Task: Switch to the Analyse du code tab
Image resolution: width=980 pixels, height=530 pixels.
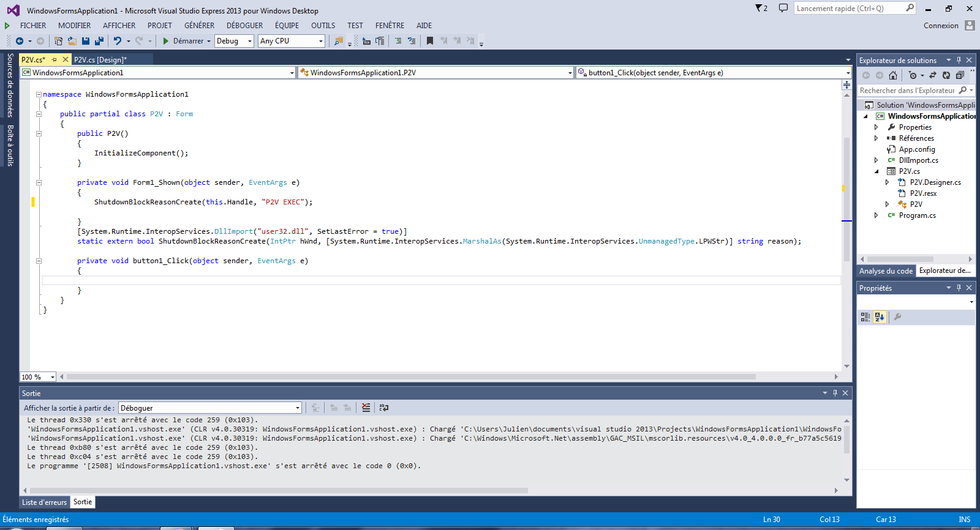Action: point(886,271)
